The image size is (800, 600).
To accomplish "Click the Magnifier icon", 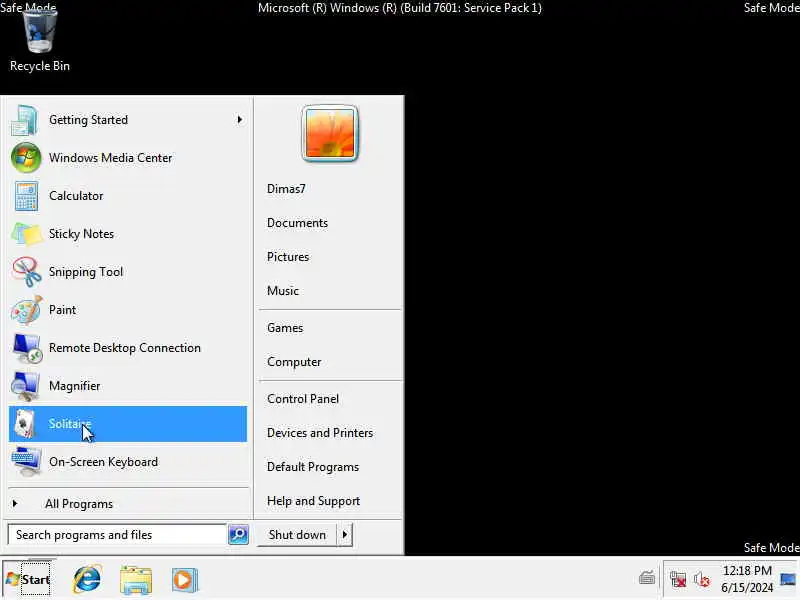I will click(26, 386).
